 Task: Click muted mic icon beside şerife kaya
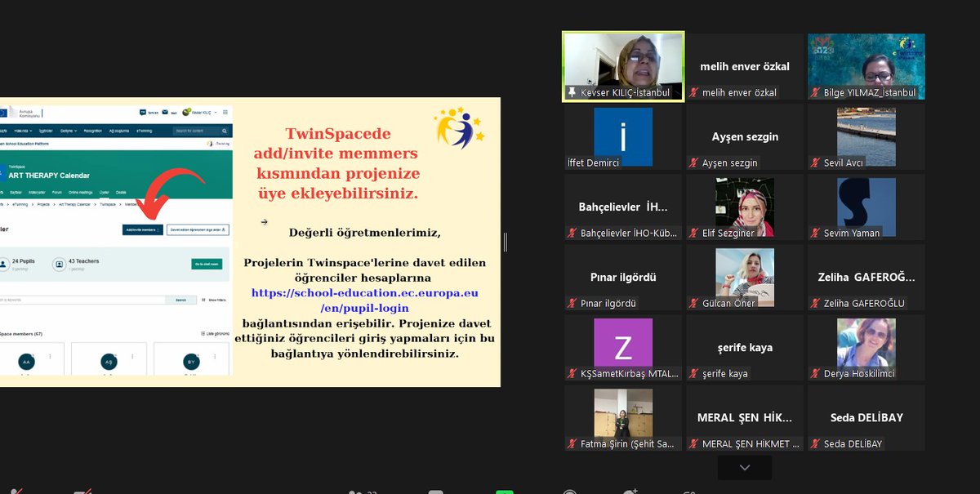pos(694,374)
